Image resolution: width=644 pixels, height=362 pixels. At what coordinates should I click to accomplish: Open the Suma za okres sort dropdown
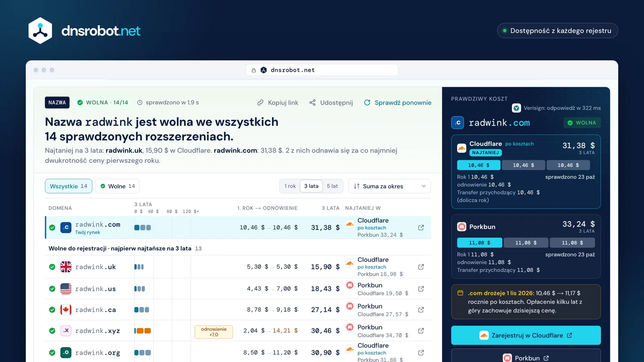390,186
